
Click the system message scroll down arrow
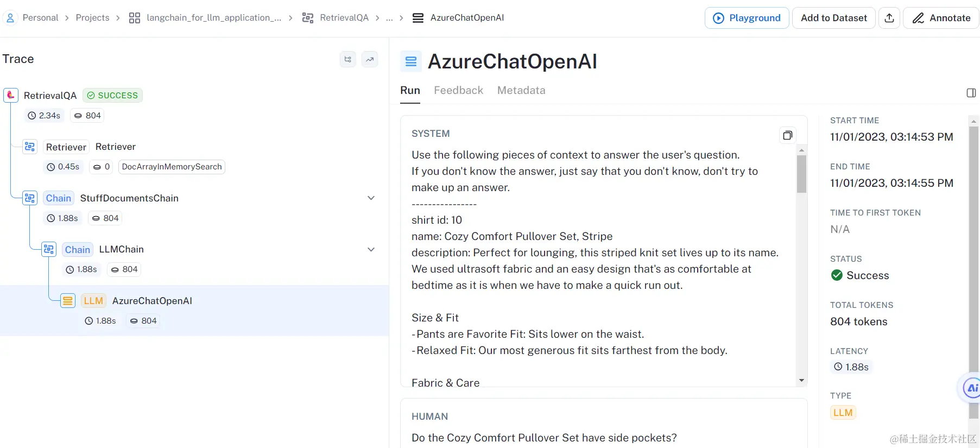(x=801, y=381)
